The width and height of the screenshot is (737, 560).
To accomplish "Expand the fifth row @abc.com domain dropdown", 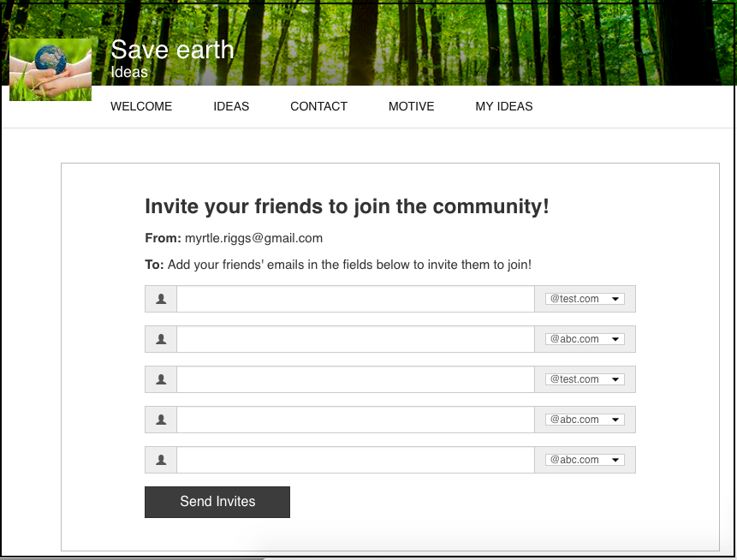I will (x=585, y=459).
